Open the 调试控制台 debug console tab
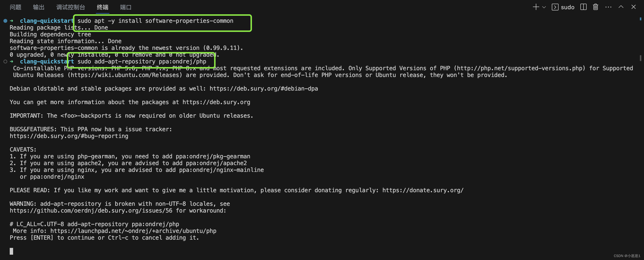Viewport: 644px width, 260px height. (71, 7)
